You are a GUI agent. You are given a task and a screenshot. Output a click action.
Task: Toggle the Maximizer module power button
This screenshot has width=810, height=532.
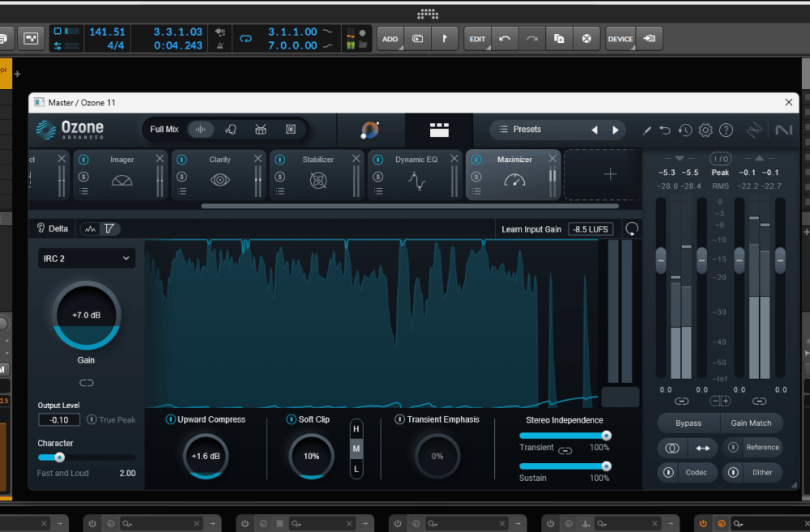click(x=476, y=160)
